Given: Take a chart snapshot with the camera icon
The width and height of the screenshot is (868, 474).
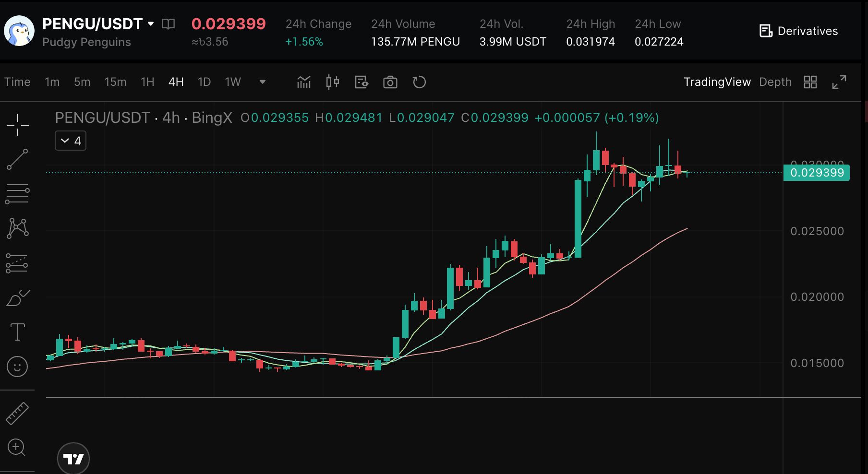Looking at the screenshot, I should [x=390, y=82].
